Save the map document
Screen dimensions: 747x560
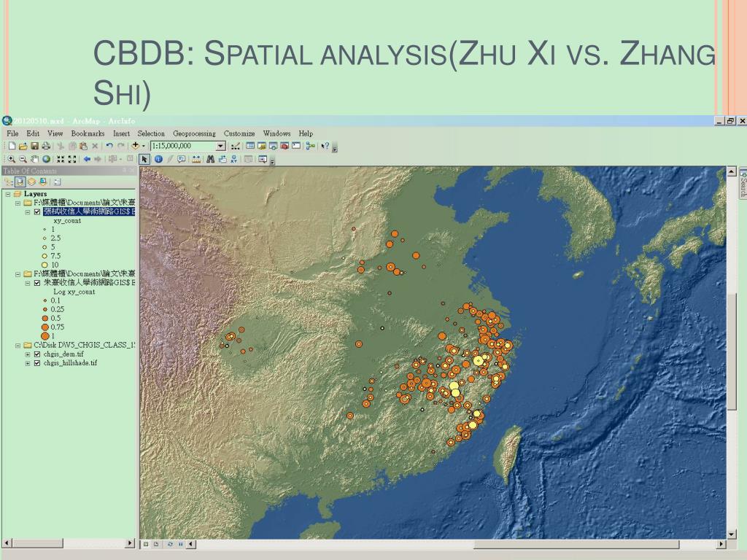[34, 146]
